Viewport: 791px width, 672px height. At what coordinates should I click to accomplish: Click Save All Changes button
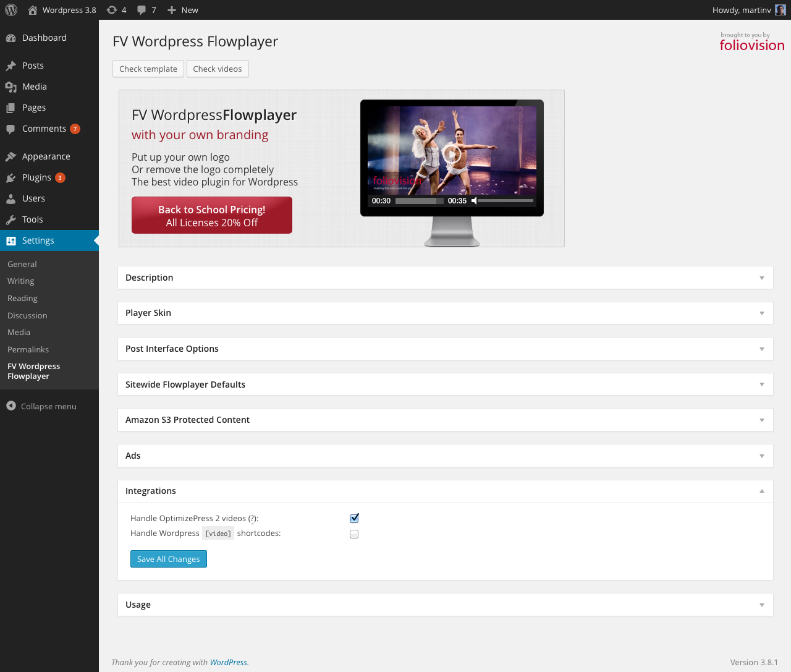pos(169,559)
